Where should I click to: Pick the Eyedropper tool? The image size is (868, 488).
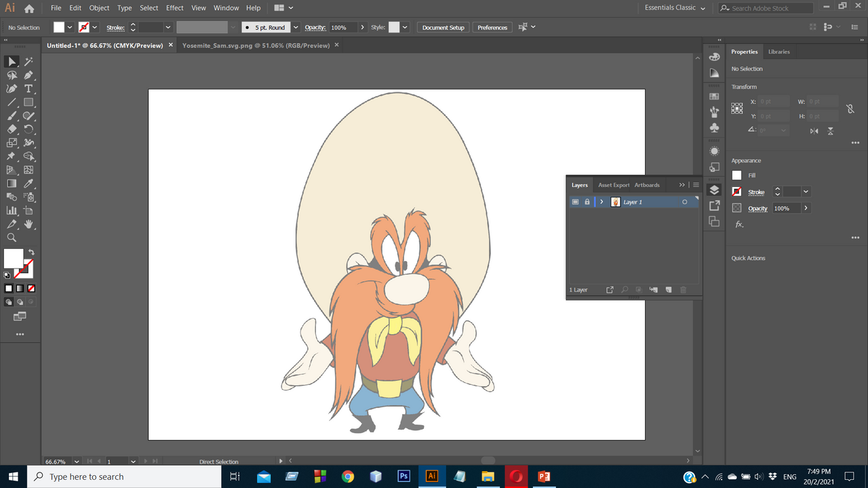28,184
